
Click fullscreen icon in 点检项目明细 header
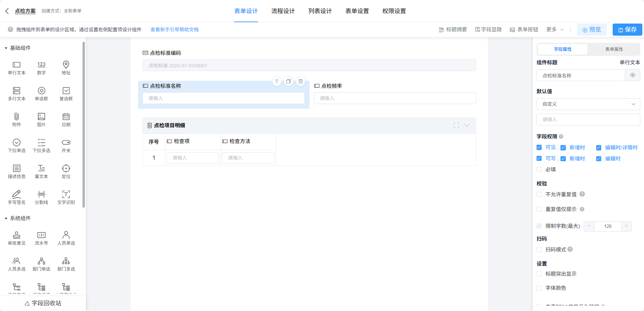456,125
